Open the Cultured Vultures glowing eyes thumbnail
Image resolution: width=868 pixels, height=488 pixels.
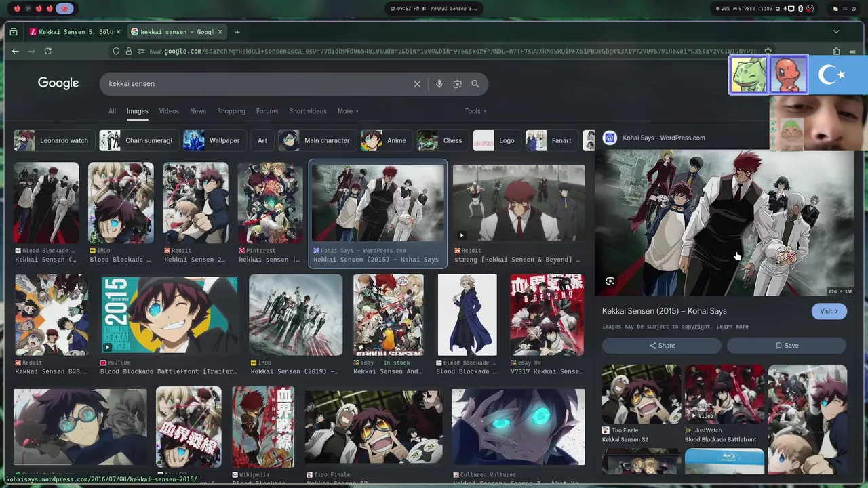tap(518, 427)
